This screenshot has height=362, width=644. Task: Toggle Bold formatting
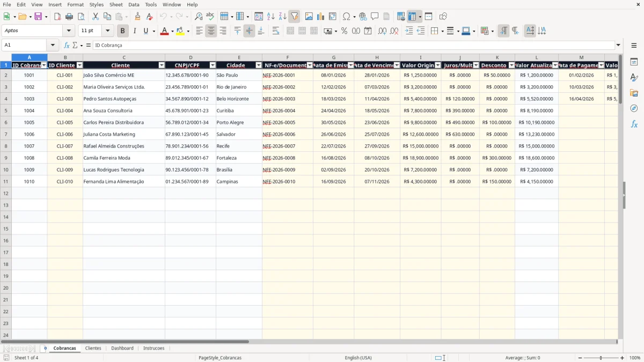(x=122, y=31)
